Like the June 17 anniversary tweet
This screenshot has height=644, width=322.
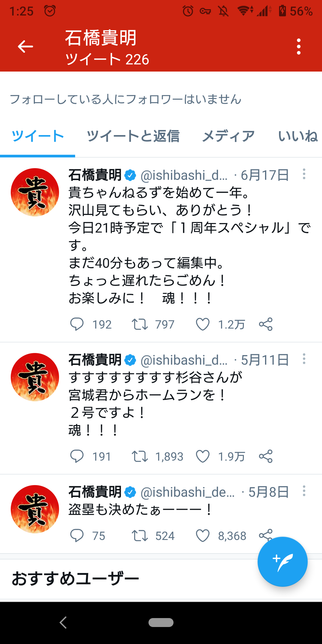coord(203,324)
